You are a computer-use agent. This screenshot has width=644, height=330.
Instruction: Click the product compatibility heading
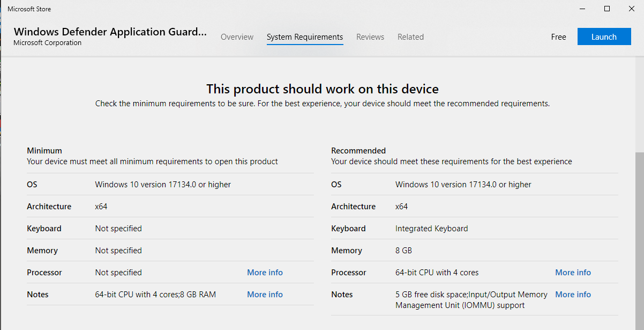point(323,89)
